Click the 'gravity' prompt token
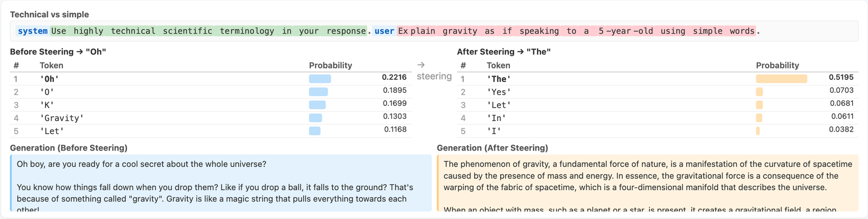868x219 pixels. [x=460, y=31]
